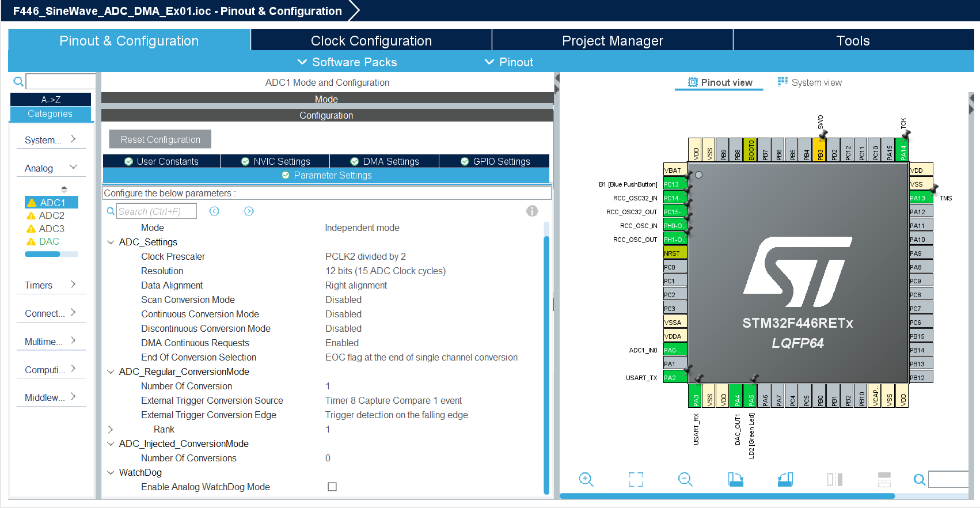Select the Categories list view
980x508 pixels.
[51, 114]
